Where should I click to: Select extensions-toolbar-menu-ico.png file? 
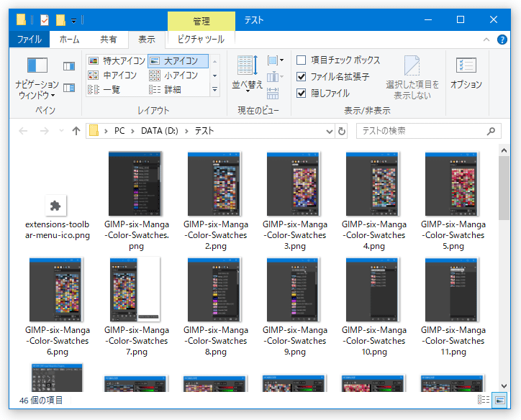[x=57, y=216]
